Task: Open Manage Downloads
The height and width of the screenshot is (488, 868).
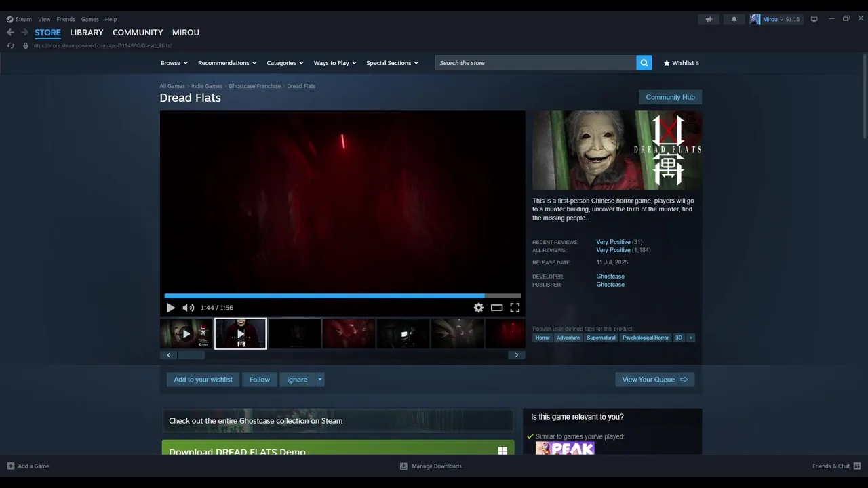Action: coord(431,466)
